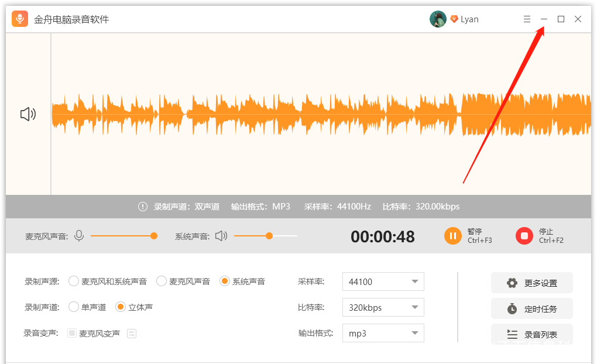Click the info icon before 录制声道

coord(143,207)
